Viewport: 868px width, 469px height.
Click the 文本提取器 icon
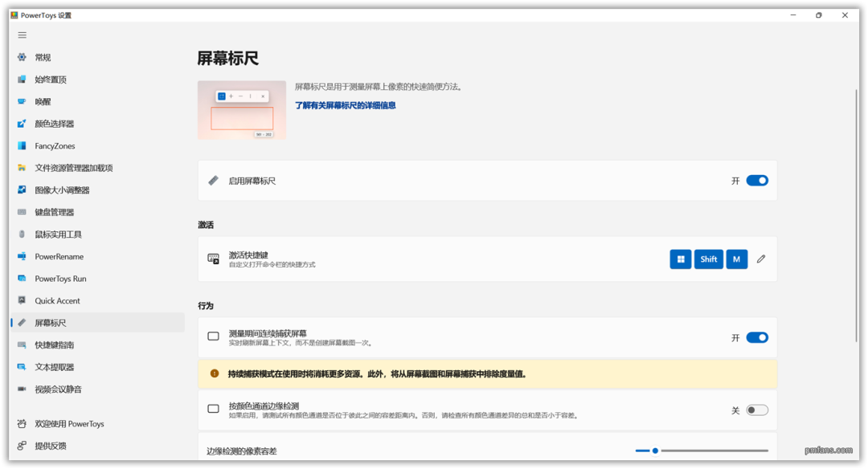[x=22, y=367]
